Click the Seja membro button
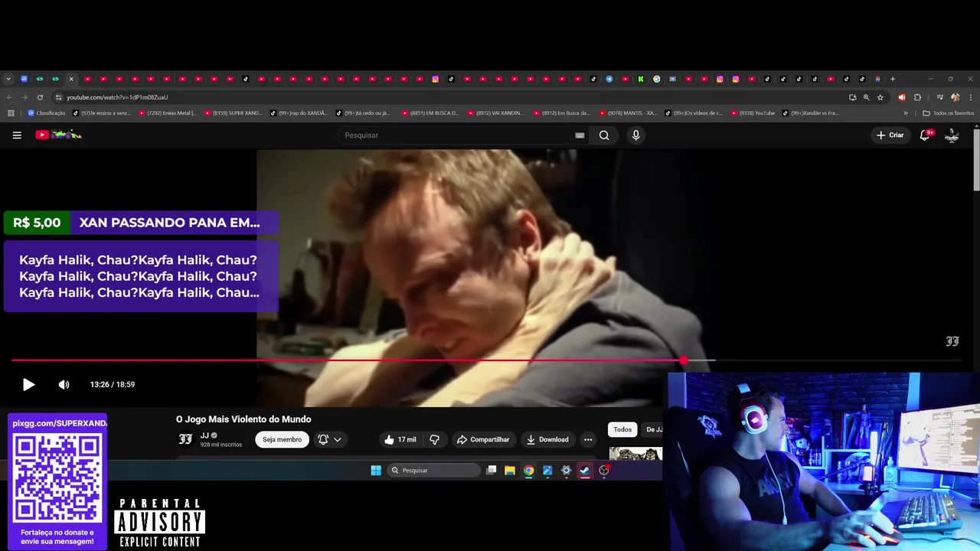The image size is (980, 551). point(282,439)
